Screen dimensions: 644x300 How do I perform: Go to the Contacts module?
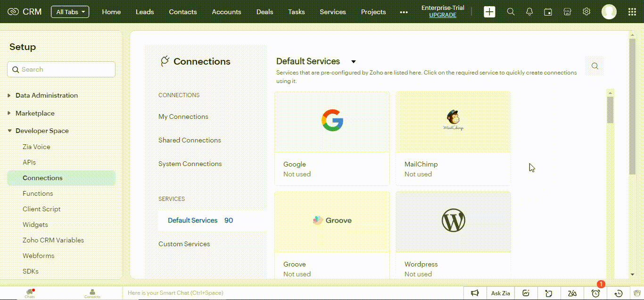[182, 12]
